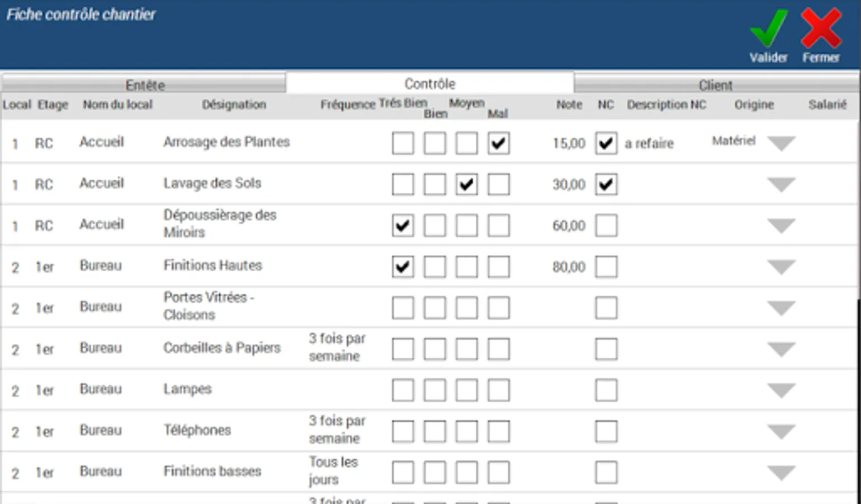Uncheck Mal for Arrosage des Plantes

(x=498, y=143)
